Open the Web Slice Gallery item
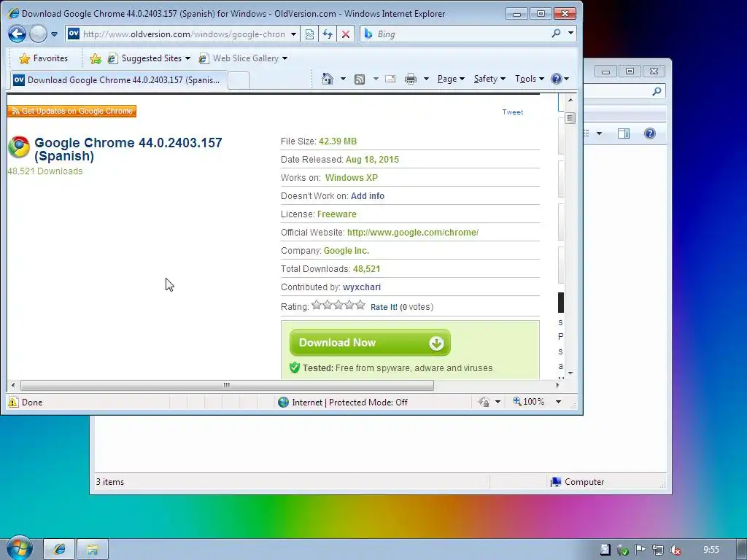The image size is (747, 560). point(243,58)
